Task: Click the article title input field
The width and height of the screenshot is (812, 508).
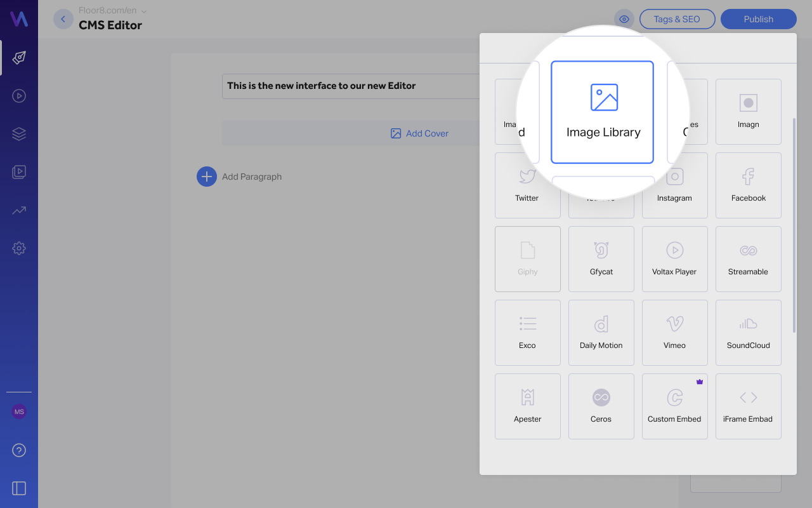Action: (351, 86)
